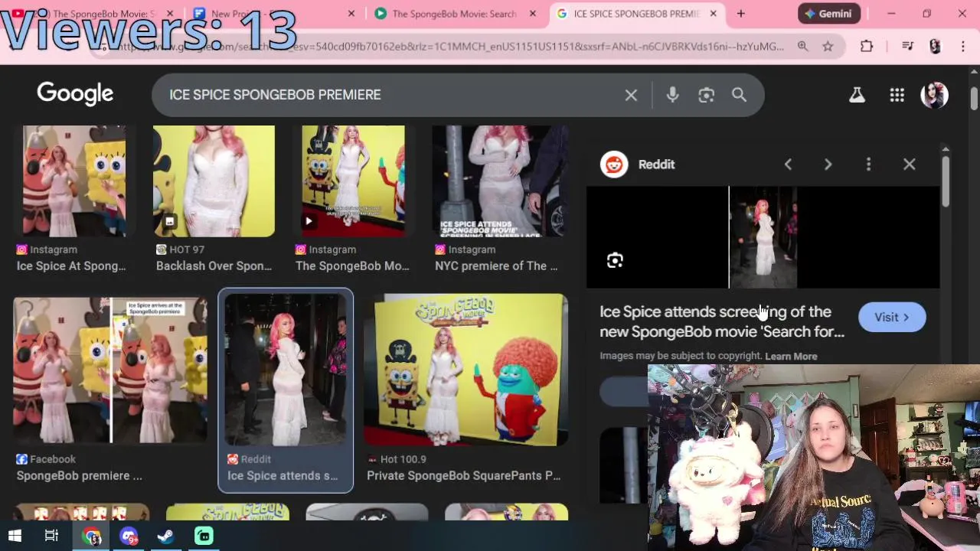Click inside the Google search input field
The image size is (980, 551).
tap(390, 95)
